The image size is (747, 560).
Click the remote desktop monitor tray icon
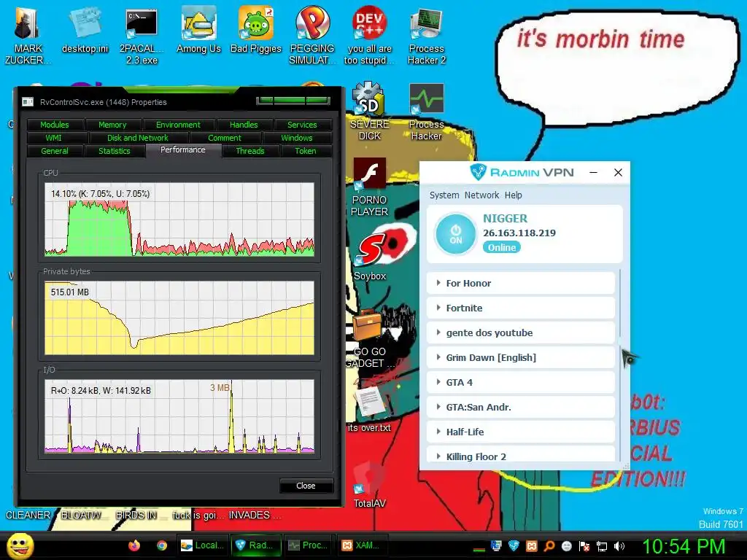pyautogui.click(x=496, y=545)
